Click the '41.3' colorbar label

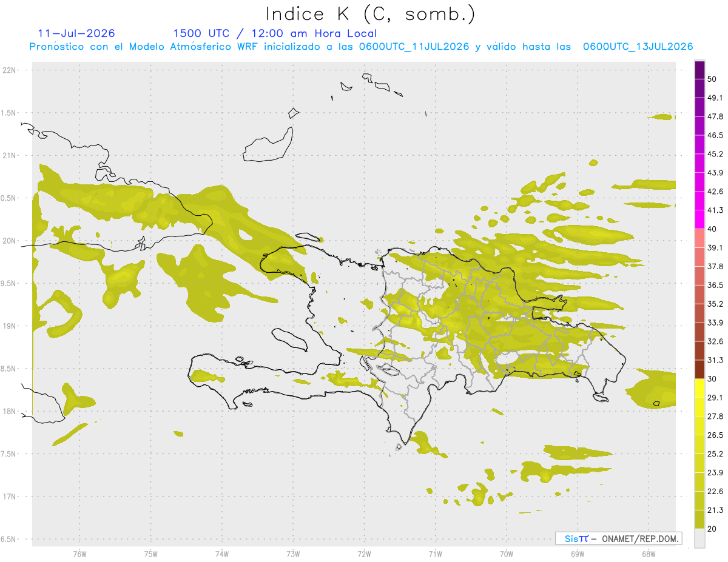[715, 210]
